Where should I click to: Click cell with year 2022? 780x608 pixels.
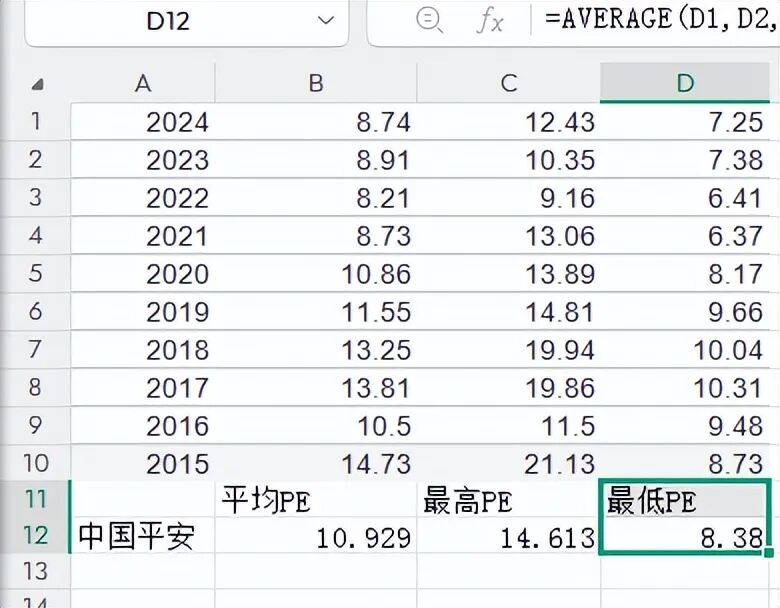pos(143,198)
